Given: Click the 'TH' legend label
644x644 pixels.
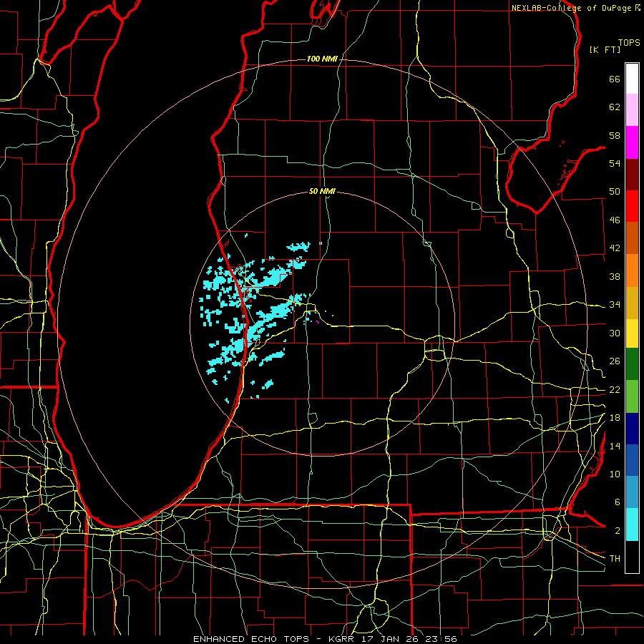Looking at the screenshot, I should (x=615, y=559).
